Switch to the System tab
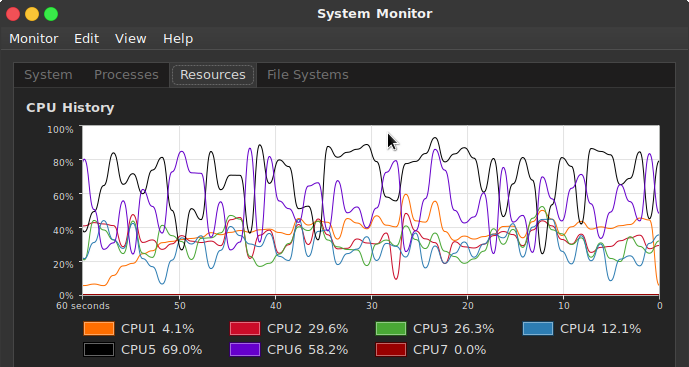 [x=48, y=75]
